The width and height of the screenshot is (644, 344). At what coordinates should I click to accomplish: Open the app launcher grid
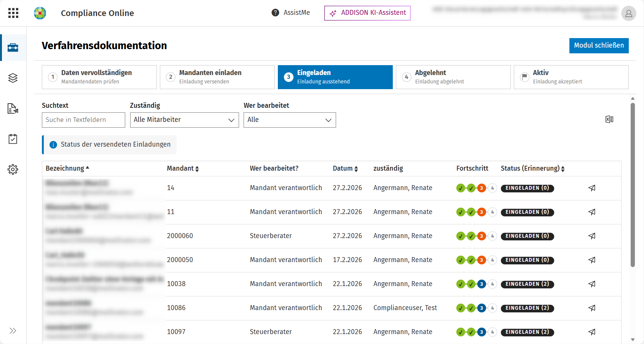tap(13, 13)
